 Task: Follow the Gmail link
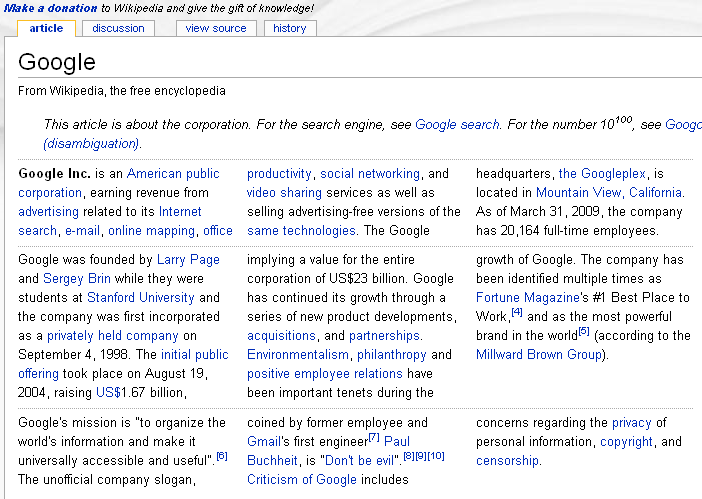264,442
